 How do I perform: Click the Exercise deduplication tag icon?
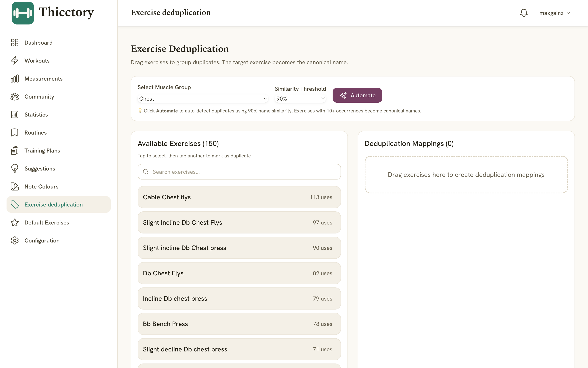[14, 204]
